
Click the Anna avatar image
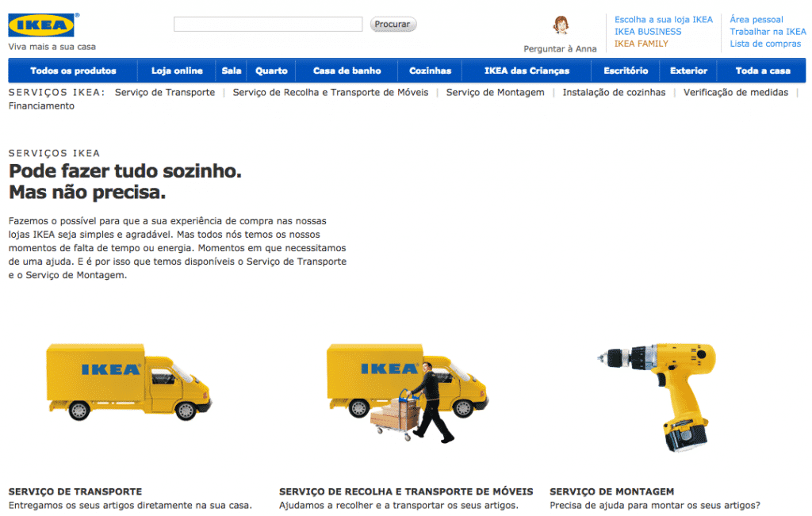point(561,25)
